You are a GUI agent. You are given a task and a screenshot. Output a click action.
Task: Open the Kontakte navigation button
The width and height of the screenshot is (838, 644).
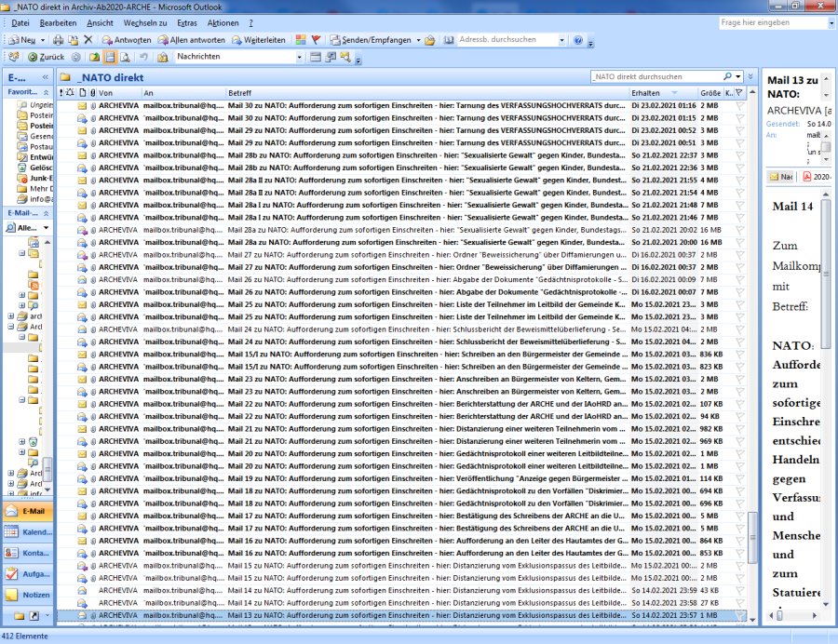click(28, 553)
